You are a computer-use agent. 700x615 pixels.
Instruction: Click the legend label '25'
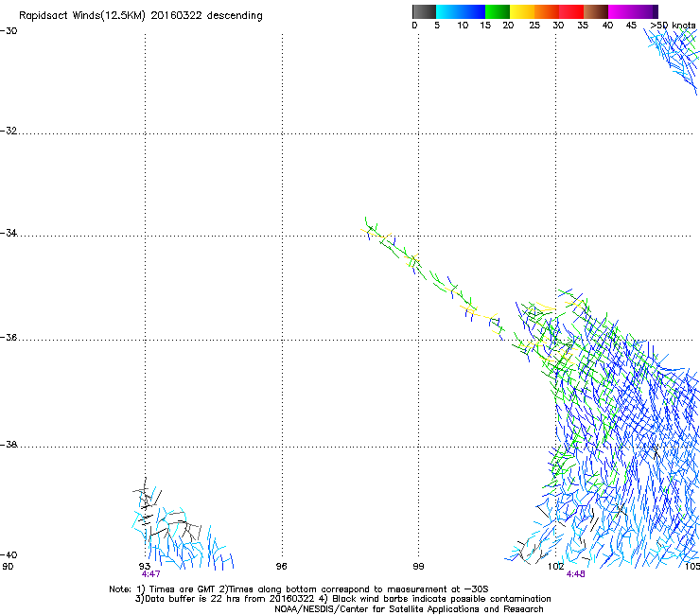(534, 26)
